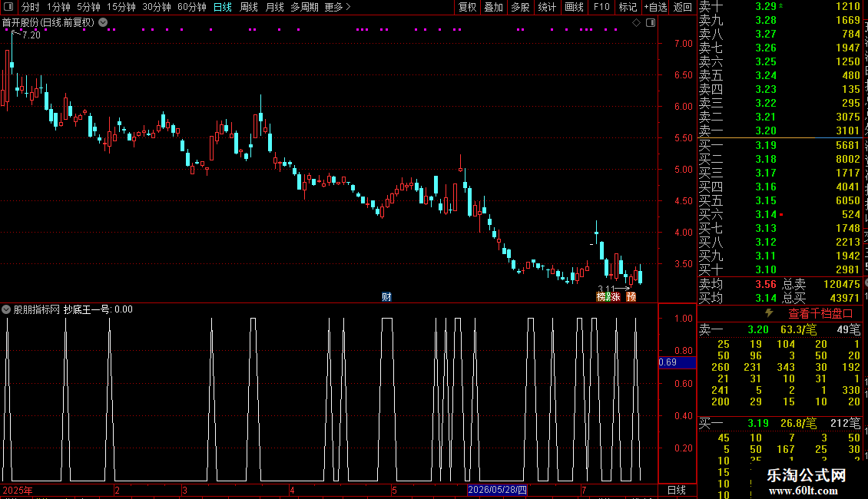Select 买十 price 3.10
Image resolution: width=868 pixels, height=499 pixels.
pos(766,270)
